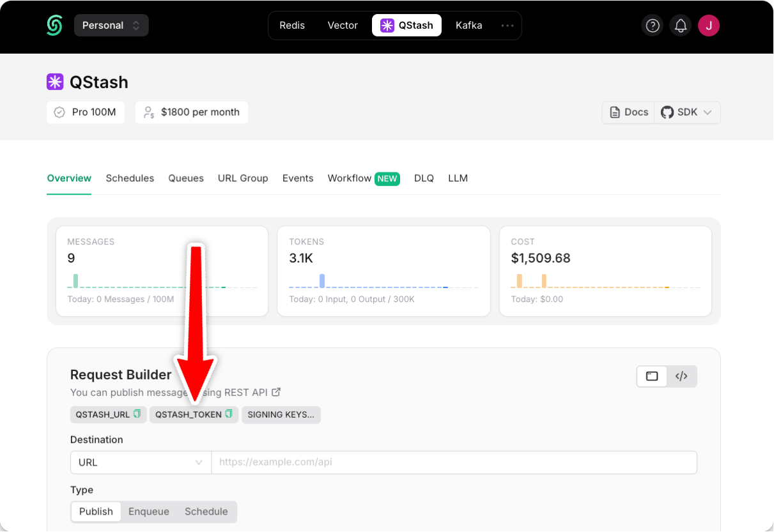Select the Enqueue type option

(149, 512)
